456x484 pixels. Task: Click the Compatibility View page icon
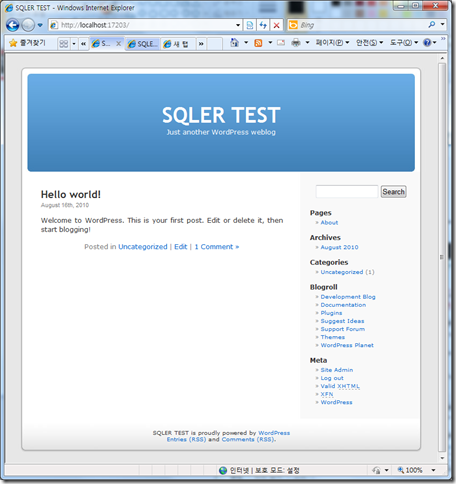[x=250, y=25]
